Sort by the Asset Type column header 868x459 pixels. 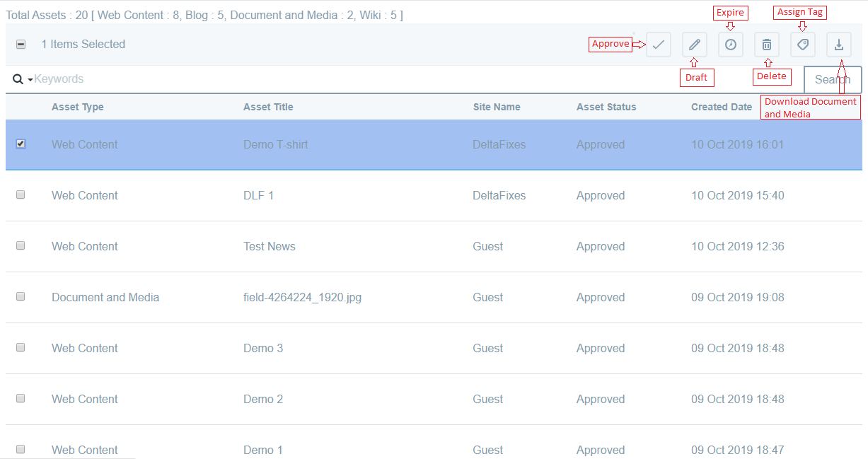coord(77,107)
